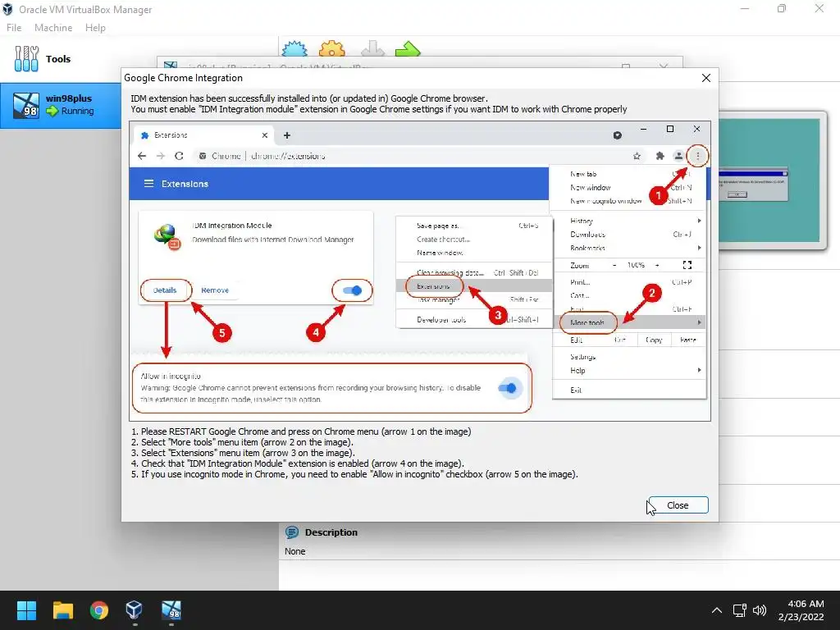Click the 'Select "More tools" menu item' step text
Image resolution: width=840 pixels, height=630 pixels.
click(242, 442)
